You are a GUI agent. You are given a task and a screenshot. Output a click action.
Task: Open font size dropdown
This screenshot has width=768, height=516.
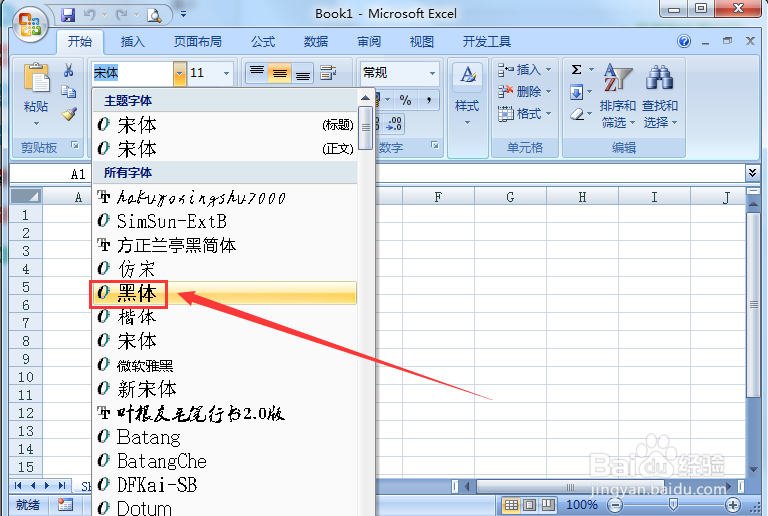226,73
